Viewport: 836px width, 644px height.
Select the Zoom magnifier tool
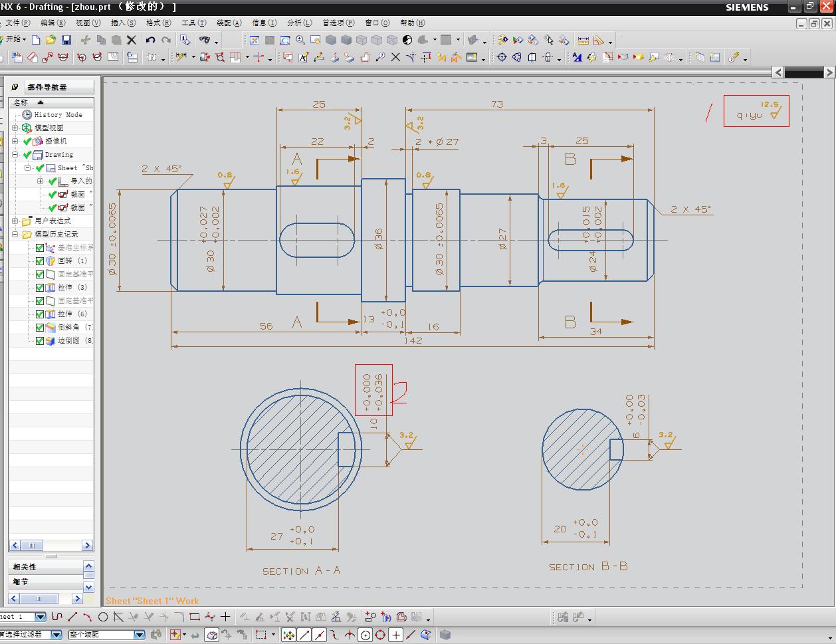[x=300, y=40]
